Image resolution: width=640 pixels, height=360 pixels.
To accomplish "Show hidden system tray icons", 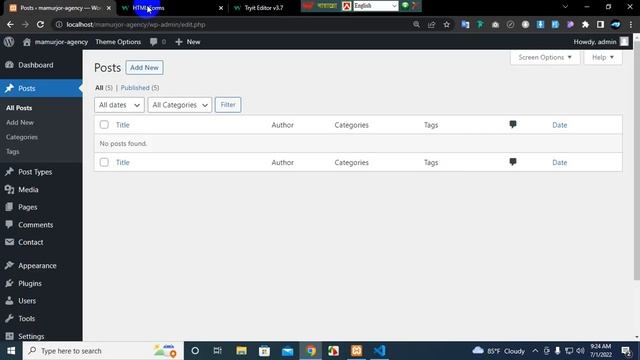I will (x=535, y=351).
